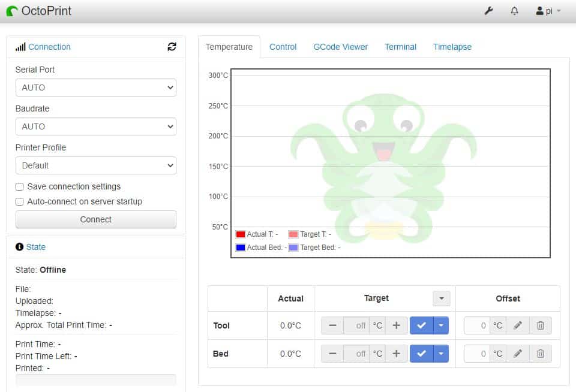Decrease Bed target temperature
Image resolution: width=576 pixels, height=392 pixels.
[332, 354]
